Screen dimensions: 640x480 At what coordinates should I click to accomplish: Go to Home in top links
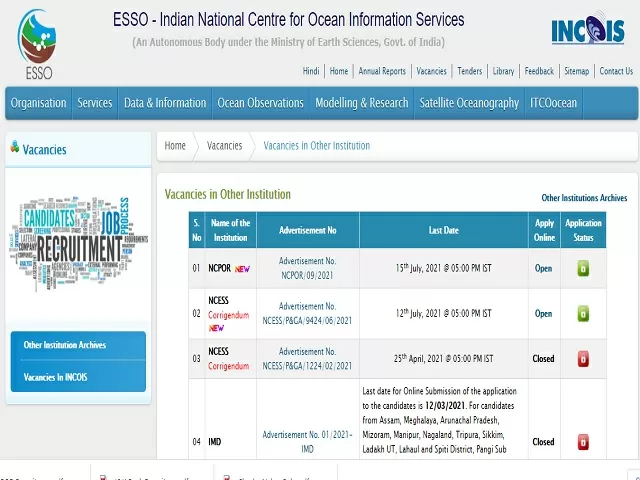[339, 71]
